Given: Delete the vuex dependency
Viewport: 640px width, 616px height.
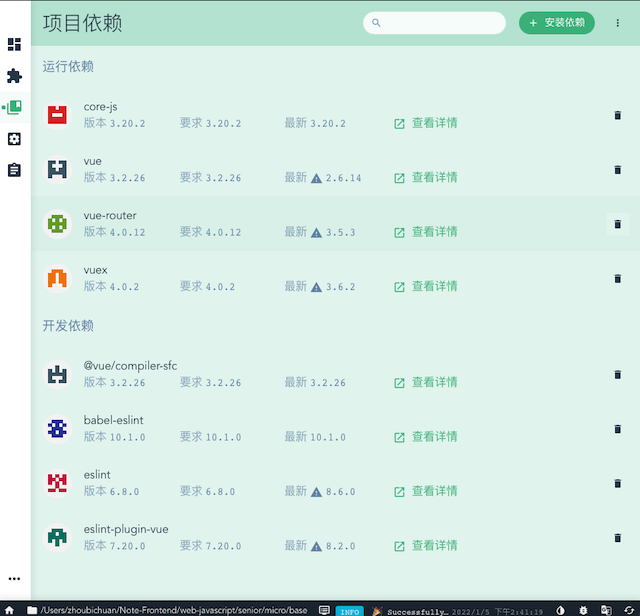Looking at the screenshot, I should [618, 278].
